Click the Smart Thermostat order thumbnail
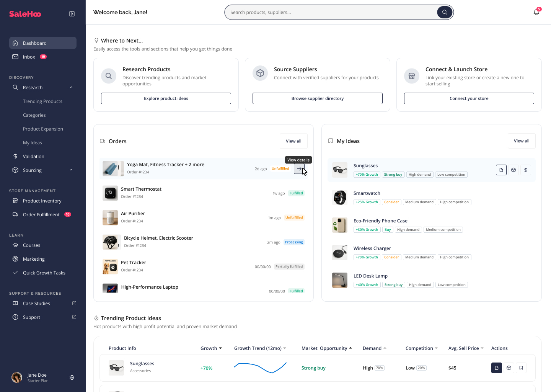The height and width of the screenshot is (392, 551). [110, 193]
